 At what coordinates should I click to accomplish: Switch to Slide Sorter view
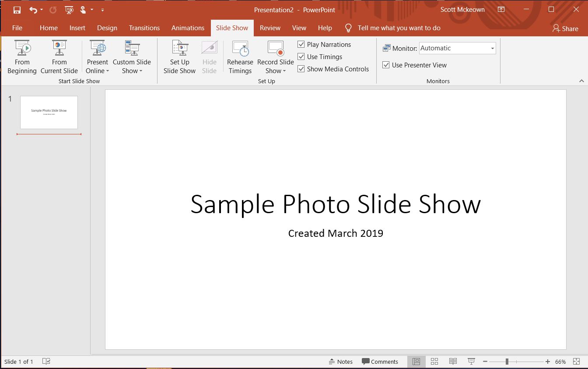pos(434,361)
